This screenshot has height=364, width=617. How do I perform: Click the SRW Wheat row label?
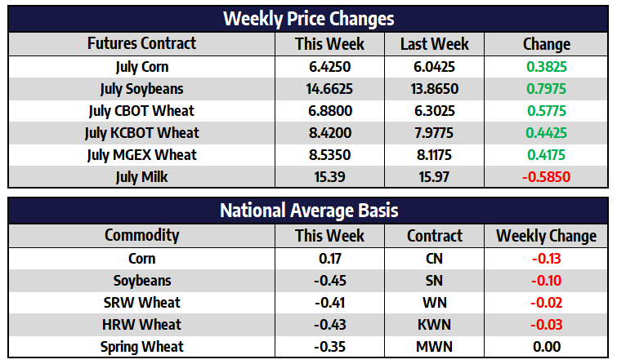[141, 303]
